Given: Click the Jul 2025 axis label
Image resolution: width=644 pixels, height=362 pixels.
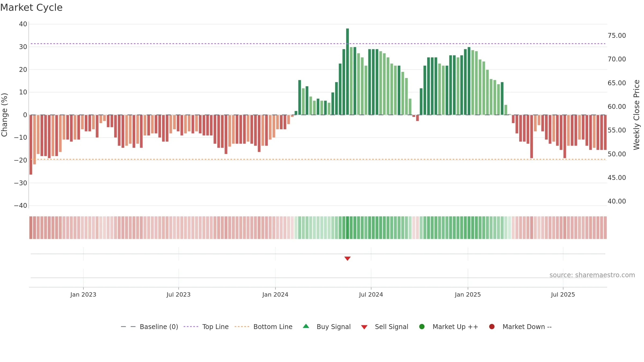Looking at the screenshot, I should pyautogui.click(x=563, y=294).
